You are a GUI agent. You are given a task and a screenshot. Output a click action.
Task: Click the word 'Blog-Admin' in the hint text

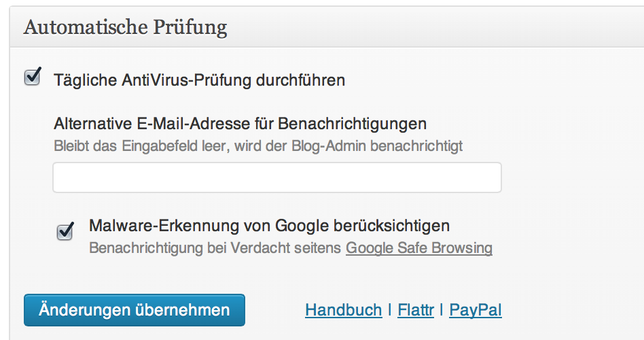[x=329, y=146]
